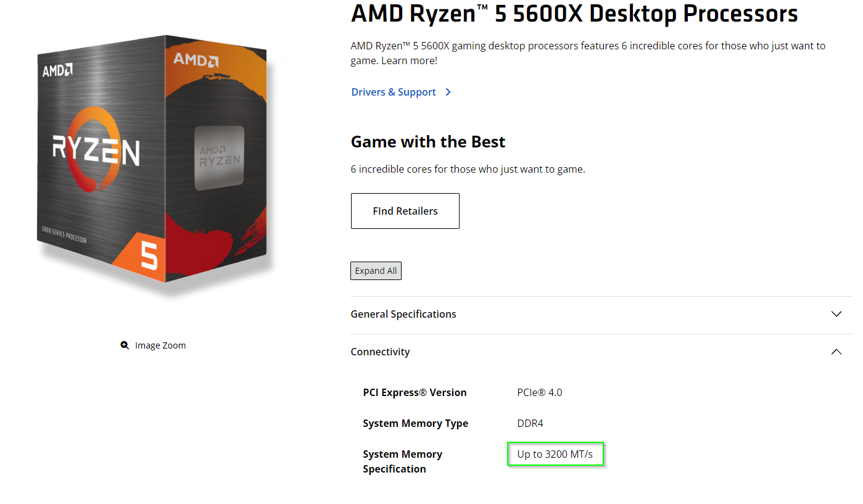Click the DDR4 memory type value
863x504 pixels.
click(530, 423)
